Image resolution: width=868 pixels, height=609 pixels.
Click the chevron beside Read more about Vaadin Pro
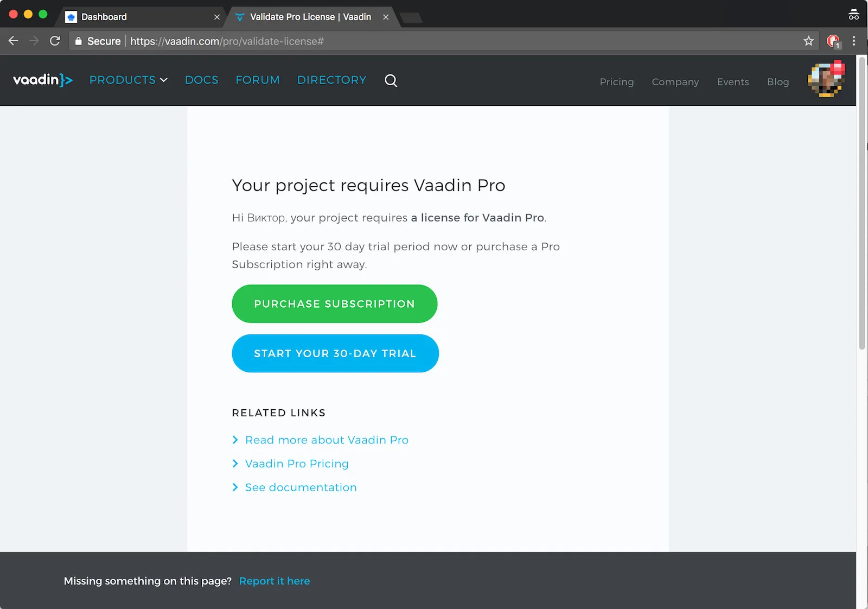pyautogui.click(x=235, y=440)
